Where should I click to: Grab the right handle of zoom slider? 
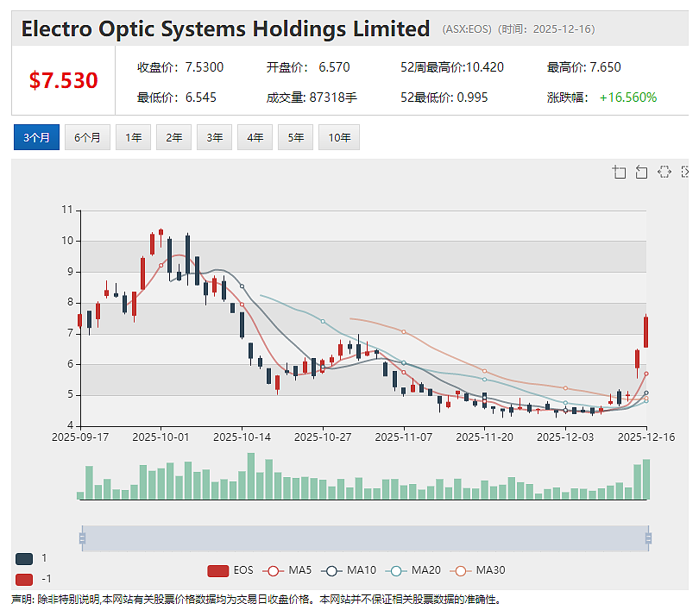[x=648, y=538]
